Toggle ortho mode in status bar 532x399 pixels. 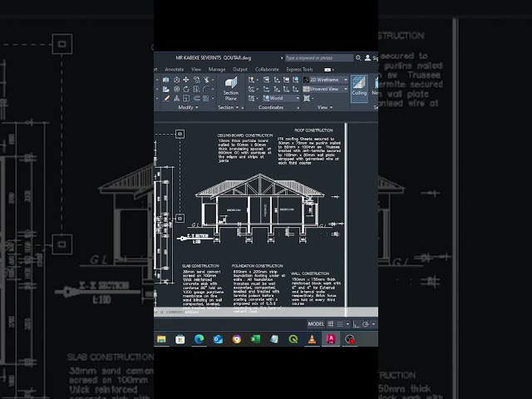356,324
